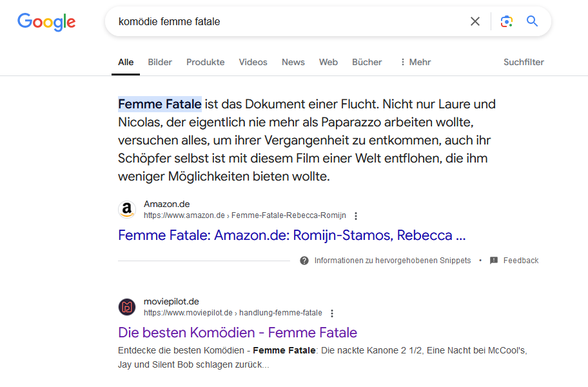This screenshot has height=387, width=588.
Task: Click the Feedback flag icon
Action: (494, 260)
